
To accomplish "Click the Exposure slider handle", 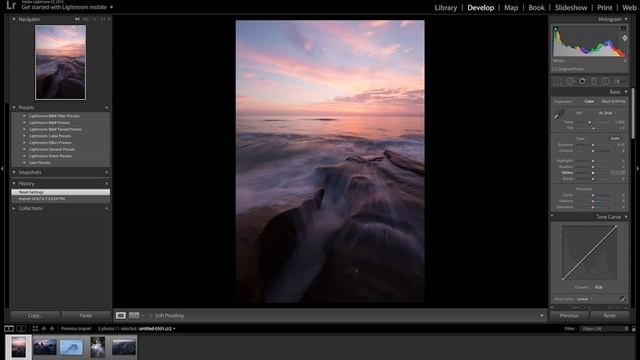I will 593,145.
